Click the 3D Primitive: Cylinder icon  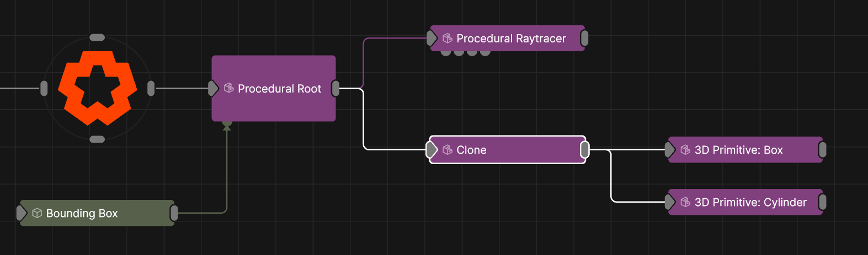(685, 202)
